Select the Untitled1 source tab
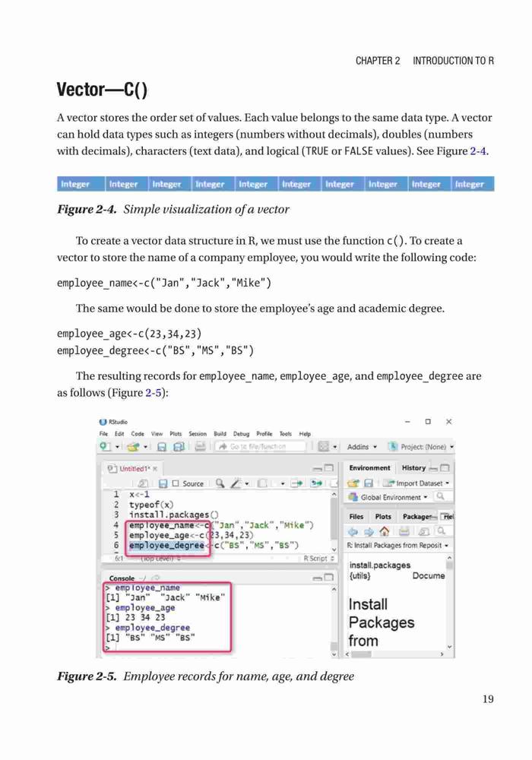Viewport: 532px width, 760px height. pyautogui.click(x=133, y=469)
